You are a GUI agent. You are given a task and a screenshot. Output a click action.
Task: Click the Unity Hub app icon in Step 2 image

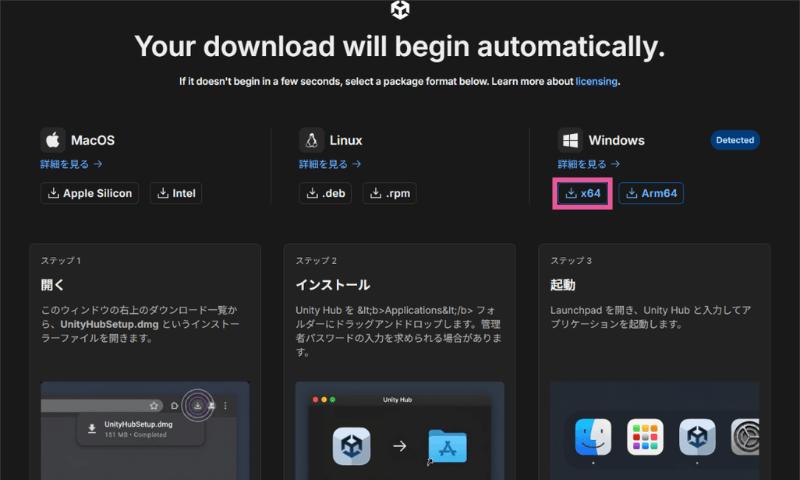click(352, 446)
